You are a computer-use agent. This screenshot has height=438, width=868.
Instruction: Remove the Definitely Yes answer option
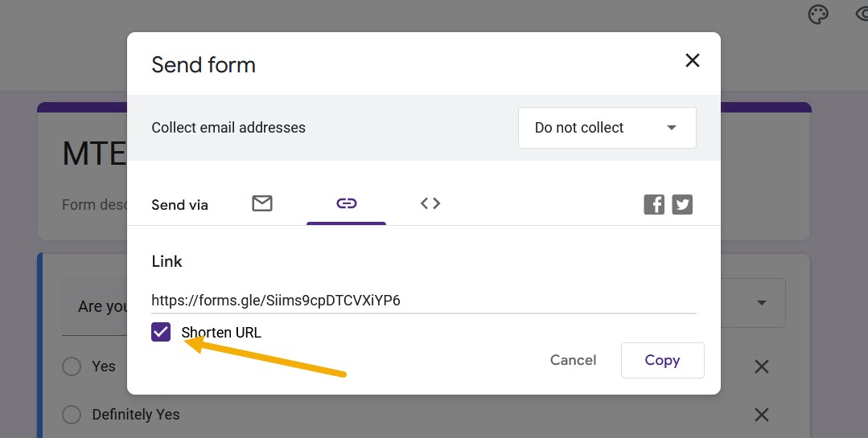tap(762, 414)
